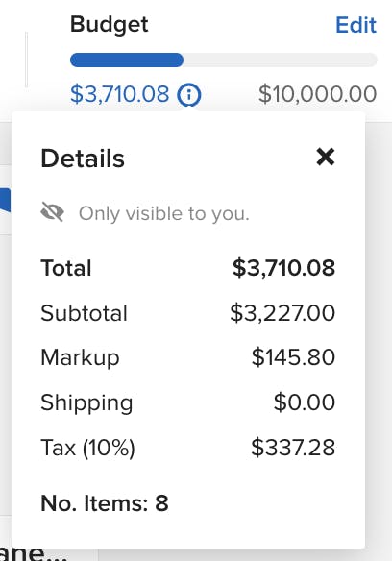The width and height of the screenshot is (392, 561).
Task: Open the budget Edit link
Action: pyautogui.click(x=355, y=25)
